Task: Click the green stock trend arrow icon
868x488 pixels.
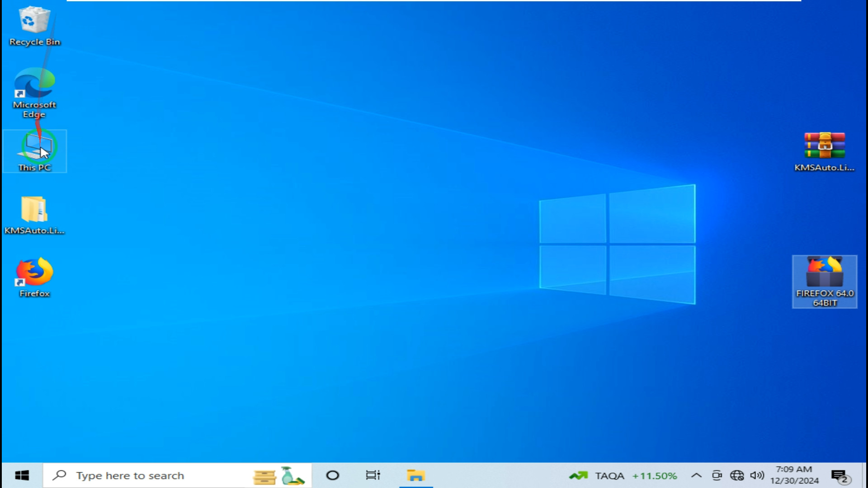Action: (578, 476)
